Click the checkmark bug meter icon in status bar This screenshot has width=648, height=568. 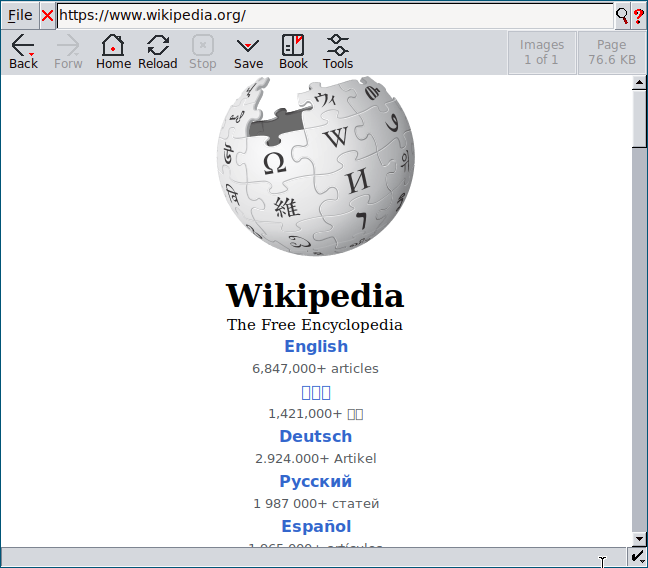tap(638, 557)
